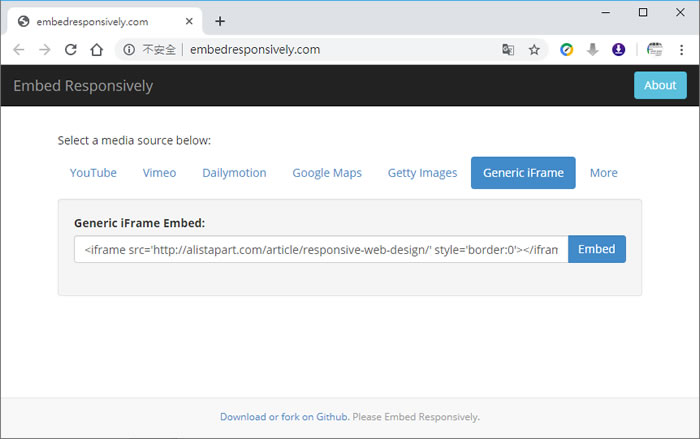Focus the iframe code input field
The width and height of the screenshot is (700, 439).
[x=321, y=249]
